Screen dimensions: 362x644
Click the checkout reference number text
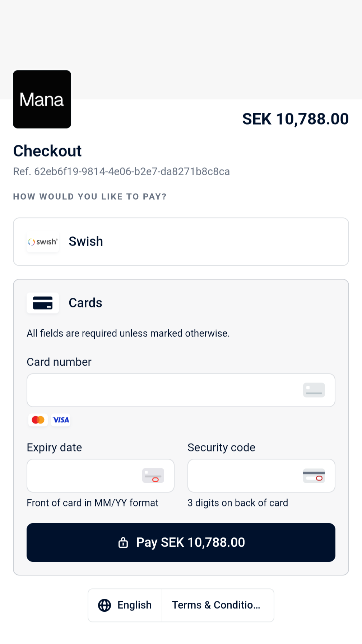[x=121, y=172]
